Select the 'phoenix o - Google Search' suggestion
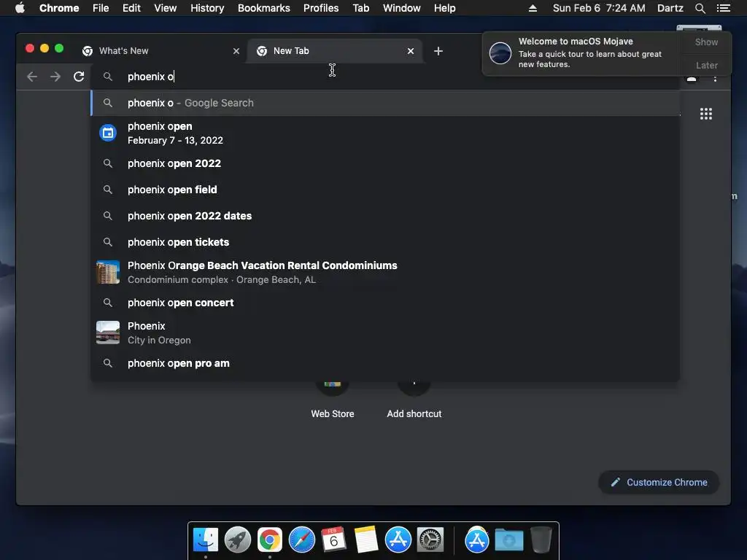The width and height of the screenshot is (747, 560). 385,103
